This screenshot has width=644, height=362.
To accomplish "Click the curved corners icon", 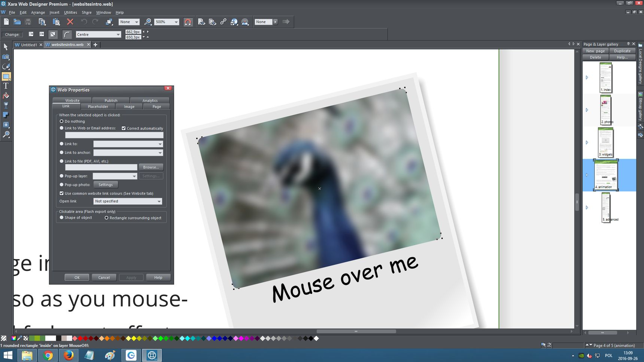I will (x=67, y=34).
